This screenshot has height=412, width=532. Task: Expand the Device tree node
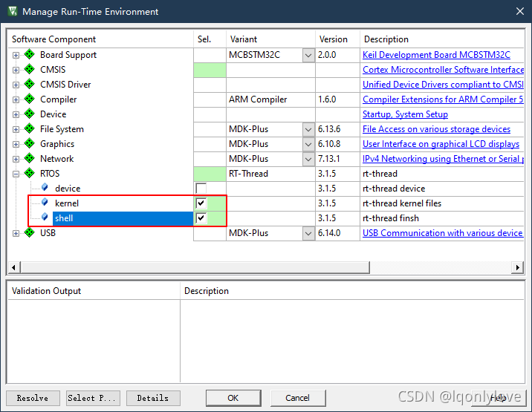(x=16, y=114)
